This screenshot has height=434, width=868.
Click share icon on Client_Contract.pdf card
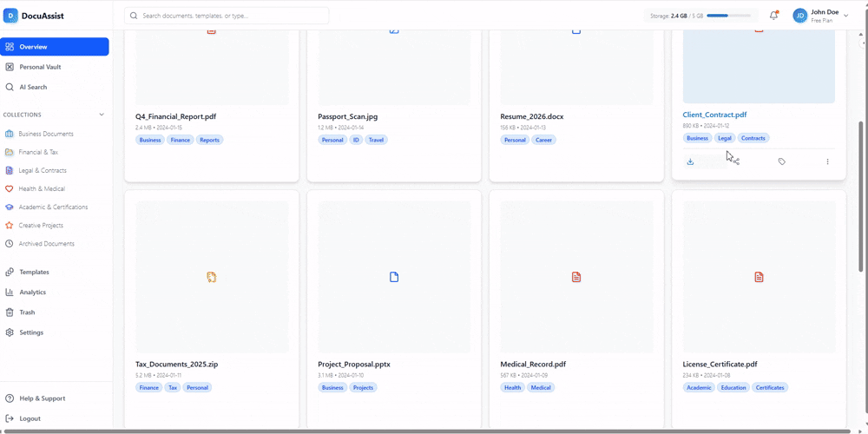[736, 161]
